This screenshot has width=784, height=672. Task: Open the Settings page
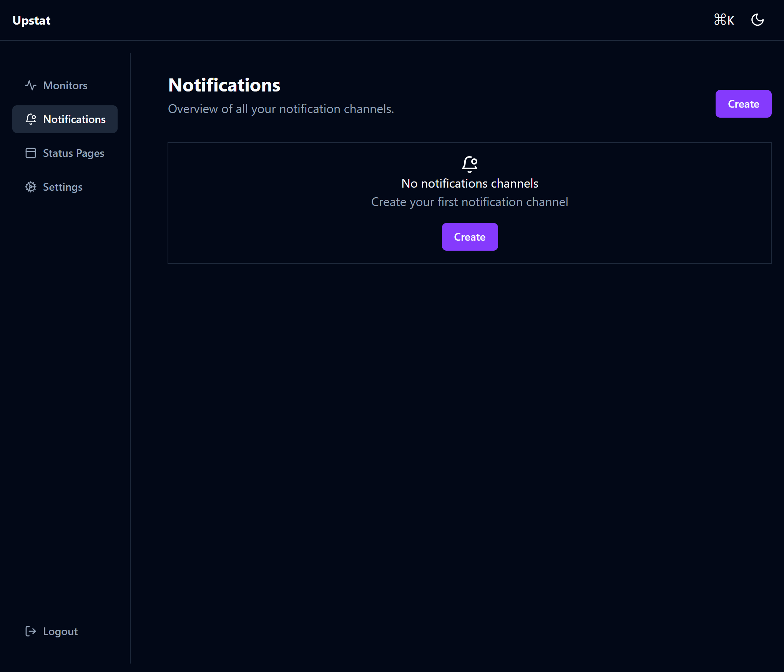coord(63,187)
